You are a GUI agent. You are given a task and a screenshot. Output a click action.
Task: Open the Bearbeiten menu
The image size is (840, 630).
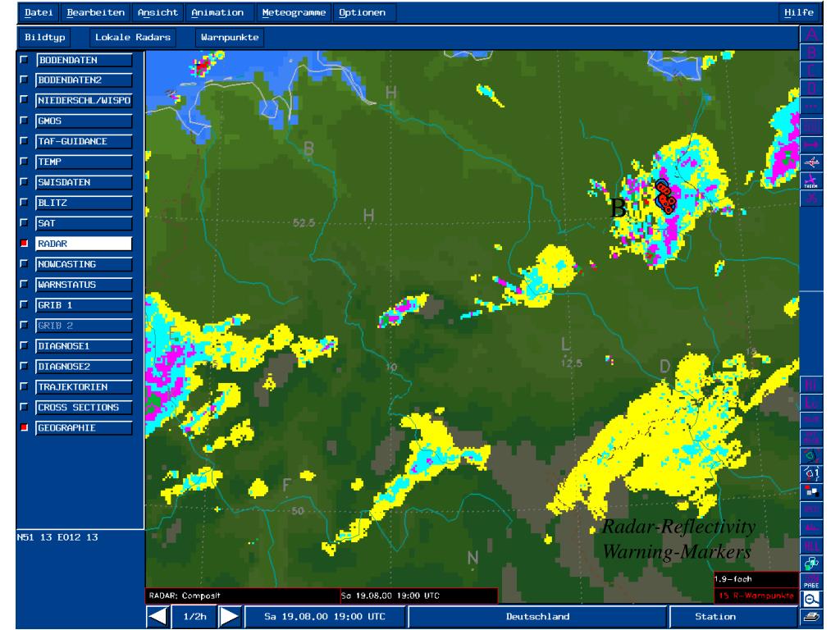pyautogui.click(x=95, y=12)
